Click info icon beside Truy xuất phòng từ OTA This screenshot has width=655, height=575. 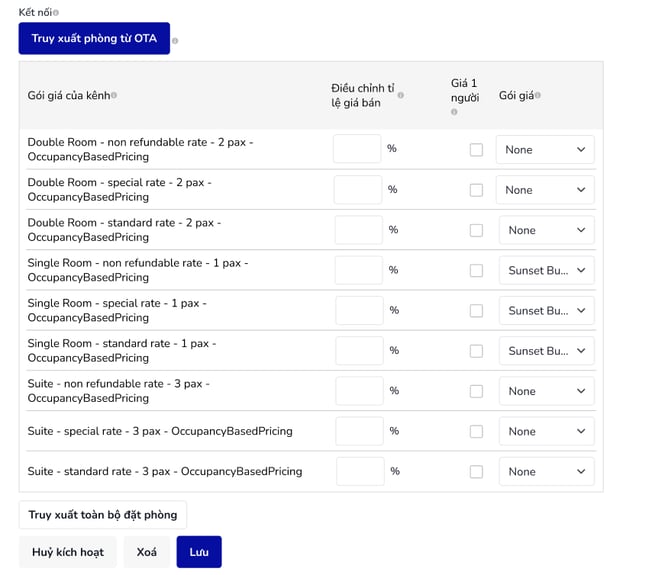pyautogui.click(x=175, y=41)
